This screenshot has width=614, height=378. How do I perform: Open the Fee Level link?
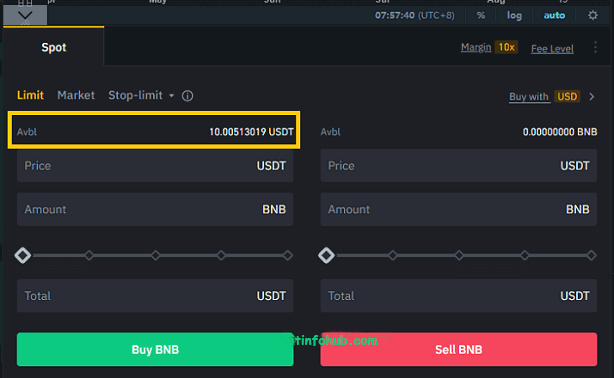[x=552, y=49]
